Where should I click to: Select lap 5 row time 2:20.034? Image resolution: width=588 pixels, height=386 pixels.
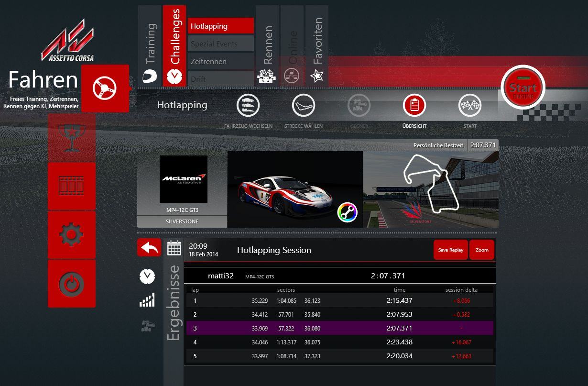pos(399,356)
